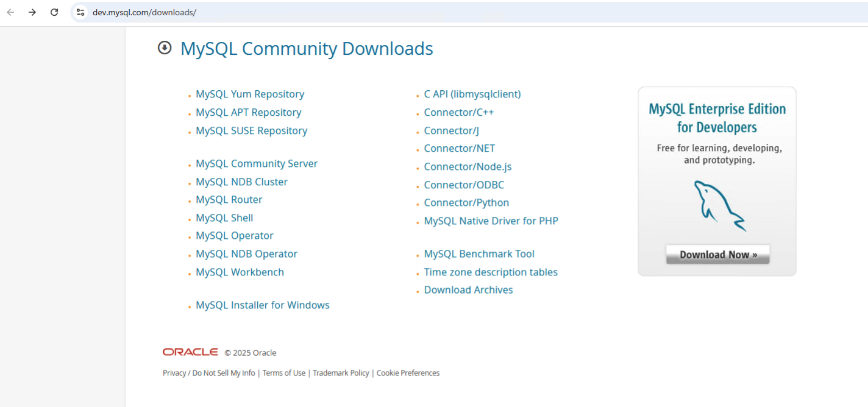
Task: Open the Connector/J link
Action: (451, 130)
